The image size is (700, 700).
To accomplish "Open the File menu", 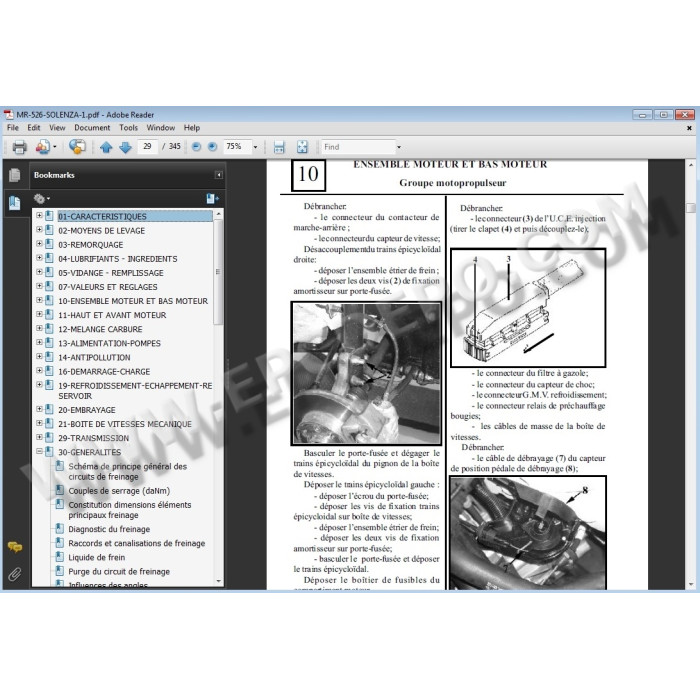I will pyautogui.click(x=13, y=128).
